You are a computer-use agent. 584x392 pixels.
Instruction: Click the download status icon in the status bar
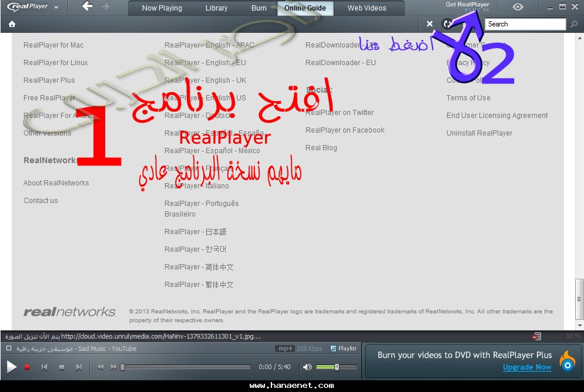tap(536, 336)
